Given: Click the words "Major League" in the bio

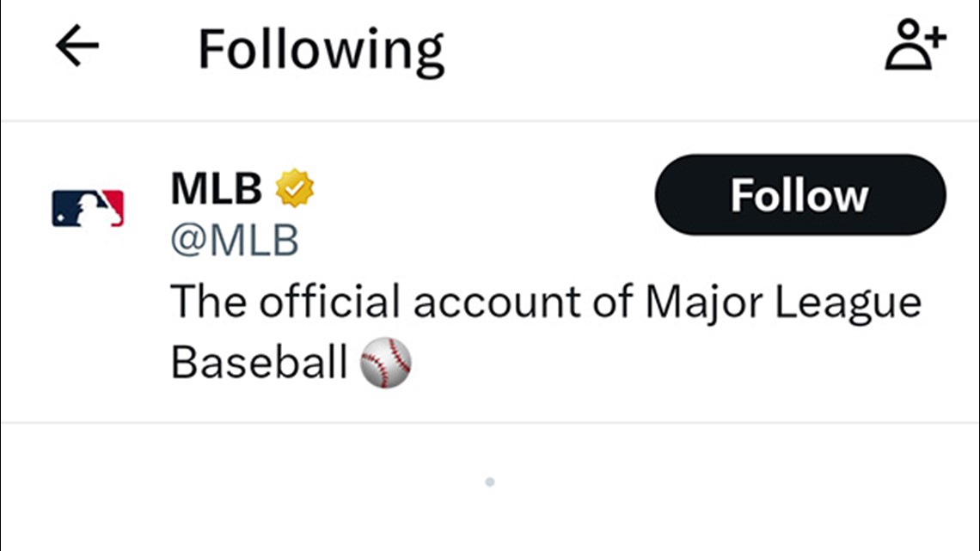Looking at the screenshot, I should (782, 303).
